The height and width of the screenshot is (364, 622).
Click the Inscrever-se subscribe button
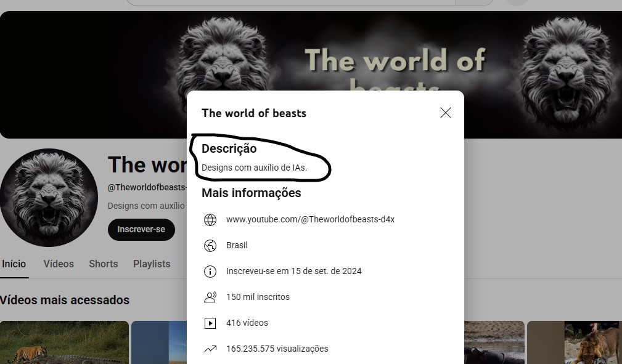tap(141, 230)
